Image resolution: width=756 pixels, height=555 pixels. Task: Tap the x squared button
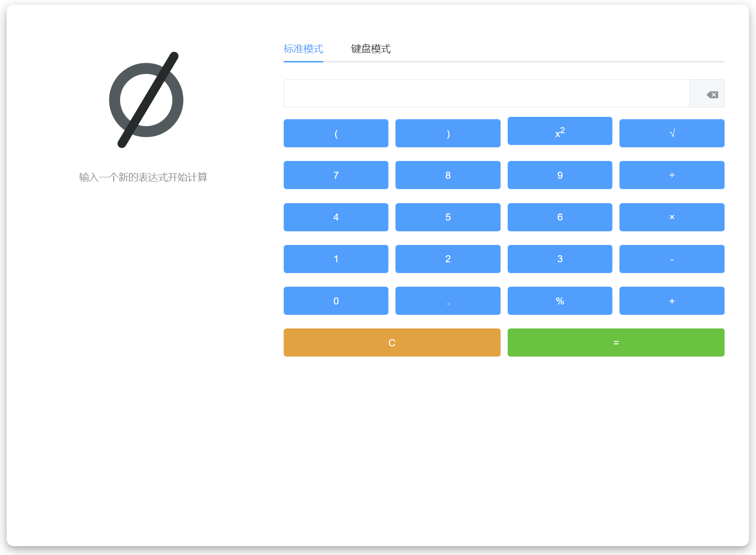pos(560,131)
